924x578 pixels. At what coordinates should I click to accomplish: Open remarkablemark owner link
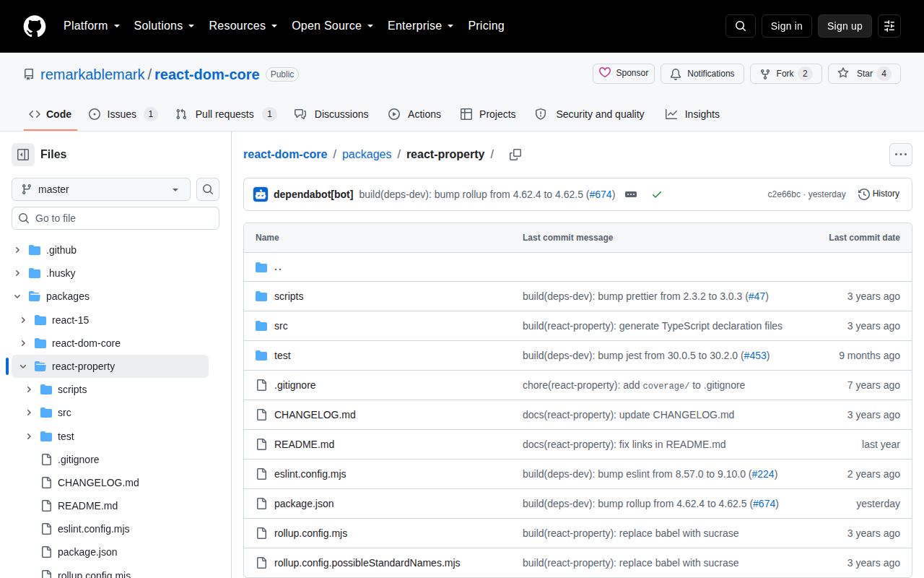(92, 74)
